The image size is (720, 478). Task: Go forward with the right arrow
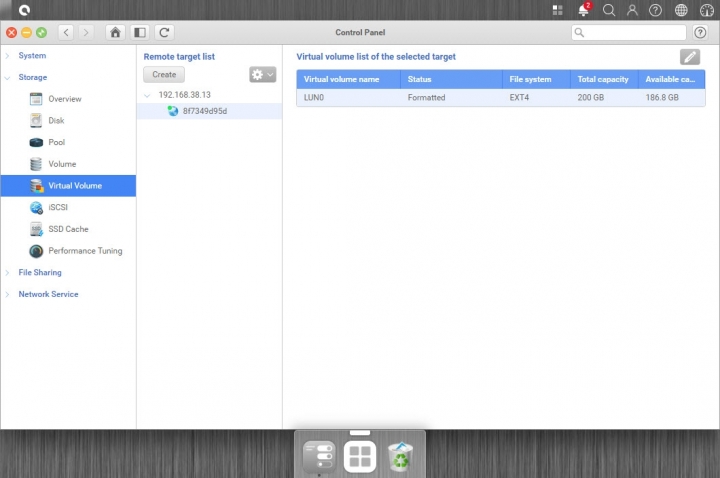tap(85, 32)
